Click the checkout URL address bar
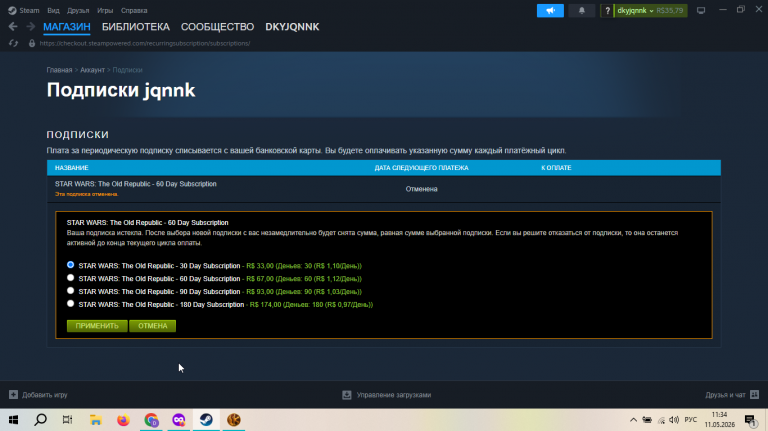Image resolution: width=768 pixels, height=431 pixels. coord(145,43)
